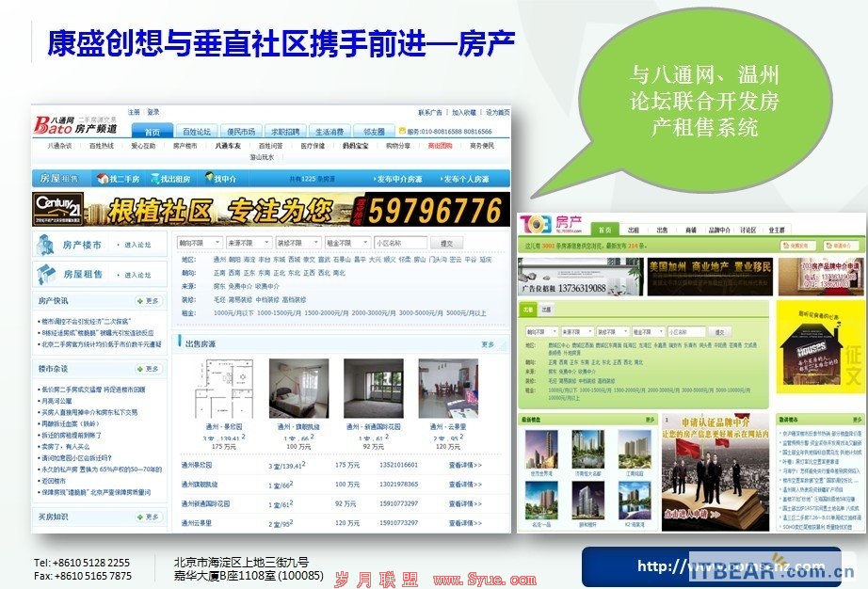The image size is (868, 589).
Task: Click the house icon beside 找二手房
Action: pos(102,179)
